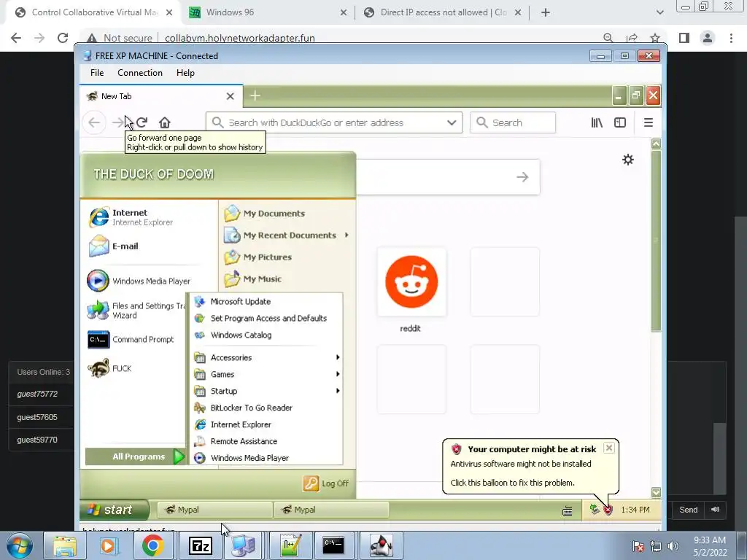Focus DuckDuckGo address bar
This screenshot has height=560, width=747.
coord(333,122)
